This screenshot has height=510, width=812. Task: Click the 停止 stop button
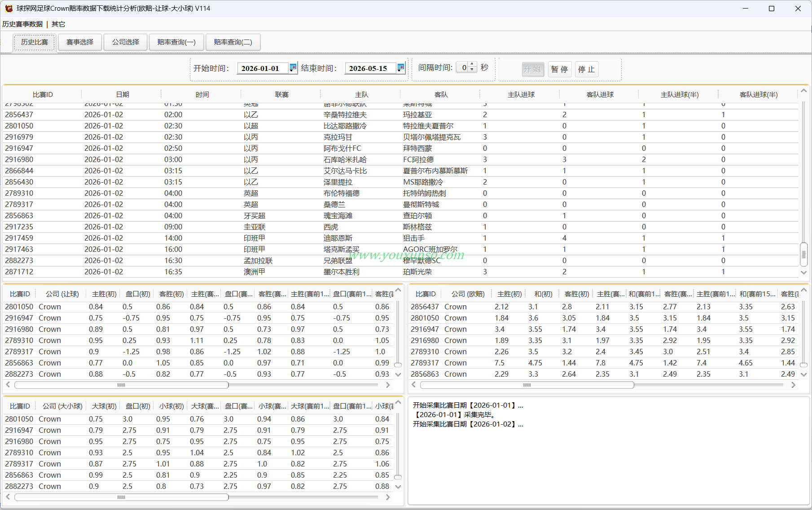tap(587, 69)
